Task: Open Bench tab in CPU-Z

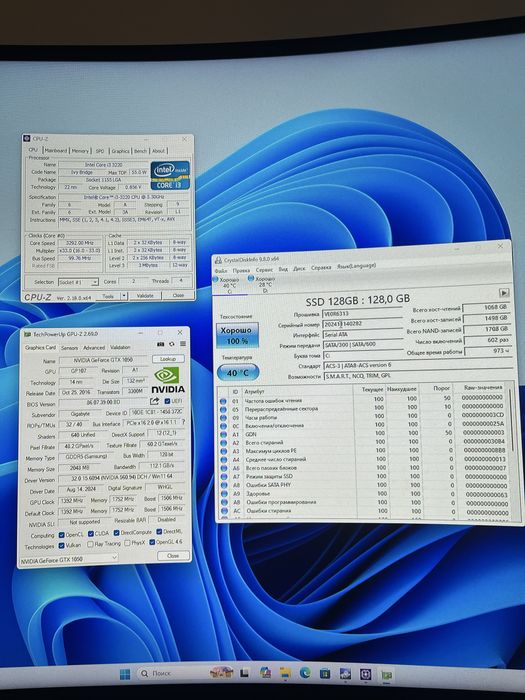Action: click(141, 151)
